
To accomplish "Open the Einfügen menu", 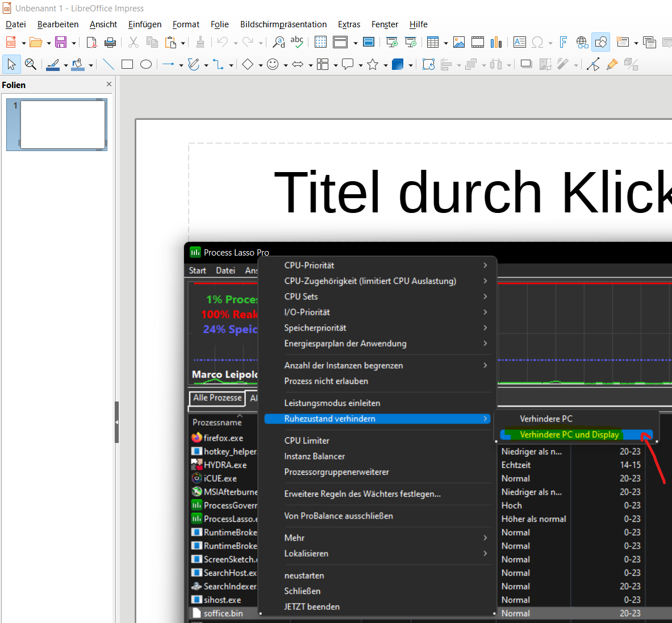I will pos(145,24).
